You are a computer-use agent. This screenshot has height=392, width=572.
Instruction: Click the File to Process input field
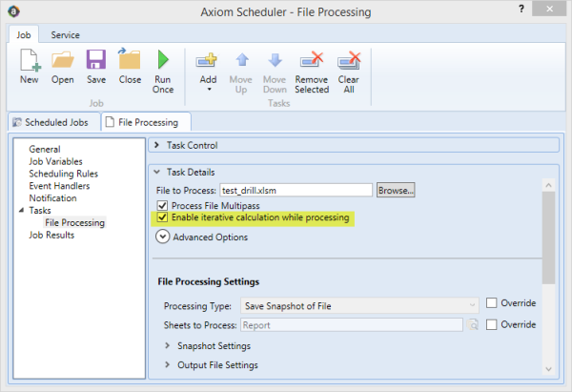pyautogui.click(x=296, y=190)
